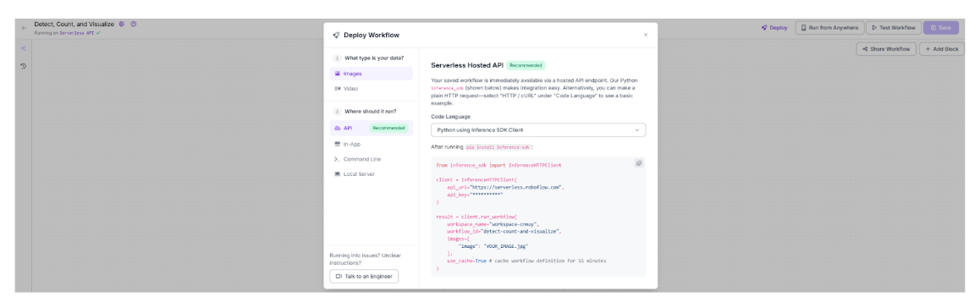The image size is (980, 308).
Task: Click the Add Block button
Action: (x=942, y=49)
